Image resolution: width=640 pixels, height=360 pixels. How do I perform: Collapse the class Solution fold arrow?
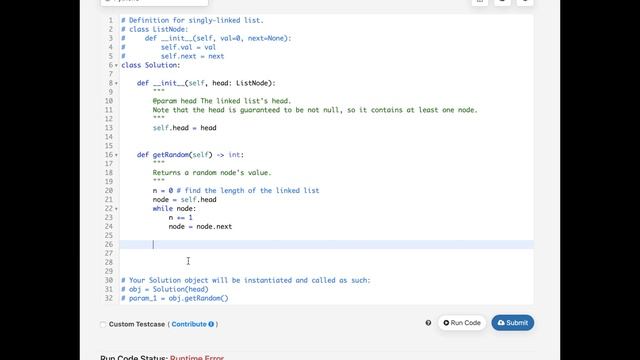116,65
